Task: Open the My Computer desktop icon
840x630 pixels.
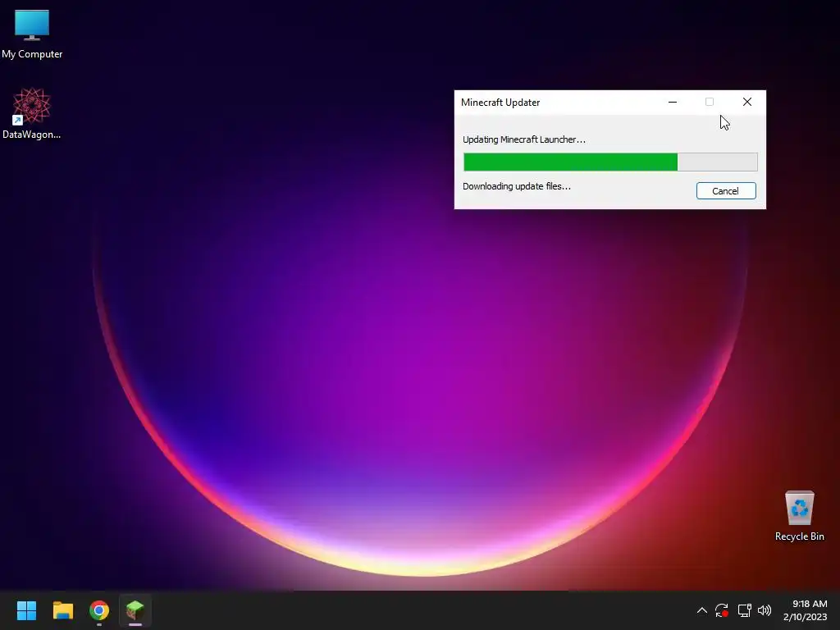Action: pos(32,34)
